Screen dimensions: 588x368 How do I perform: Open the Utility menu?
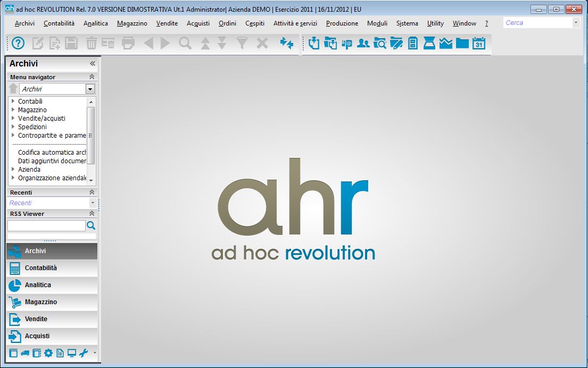(435, 23)
